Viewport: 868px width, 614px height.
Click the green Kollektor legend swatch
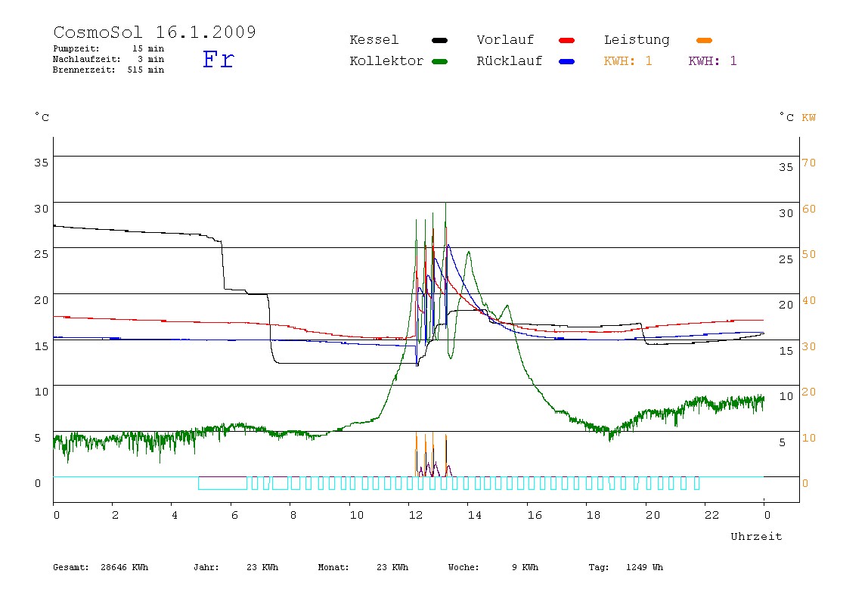click(x=439, y=61)
